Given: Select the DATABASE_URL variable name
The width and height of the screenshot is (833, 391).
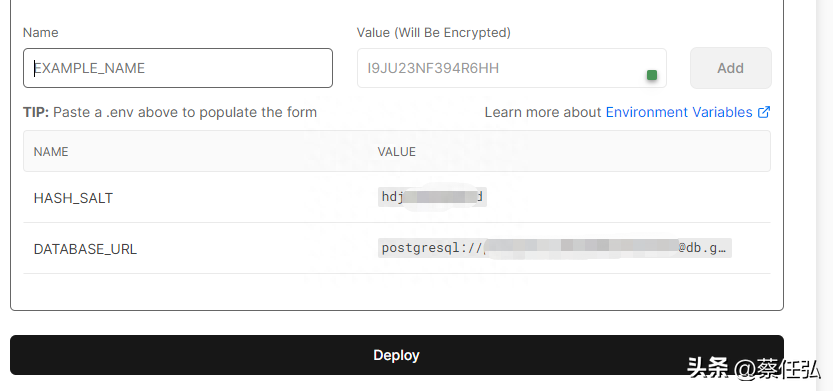Looking at the screenshot, I should pyautogui.click(x=85, y=249).
